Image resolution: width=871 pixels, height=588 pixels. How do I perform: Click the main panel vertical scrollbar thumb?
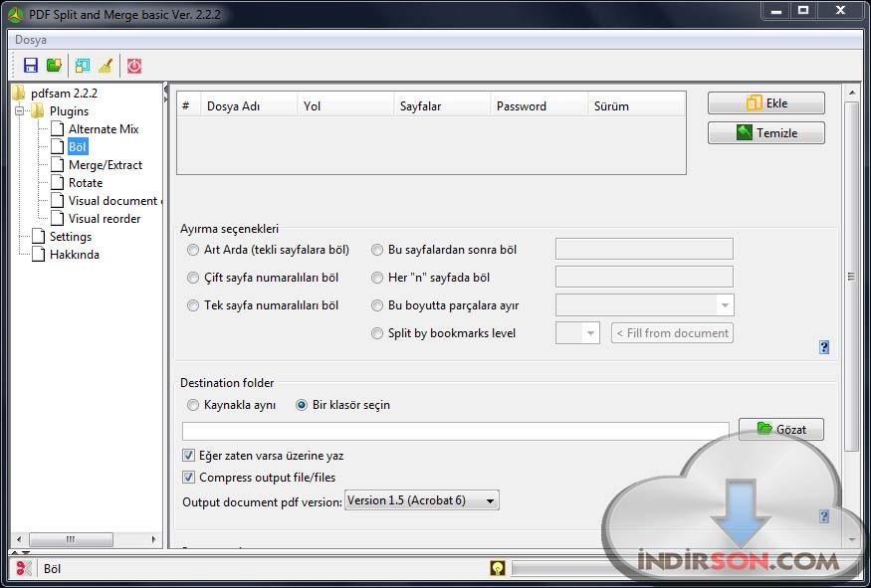coord(851,276)
